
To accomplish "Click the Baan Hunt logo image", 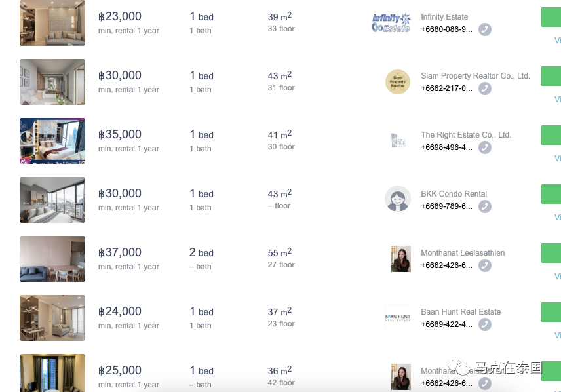I will click(398, 317).
